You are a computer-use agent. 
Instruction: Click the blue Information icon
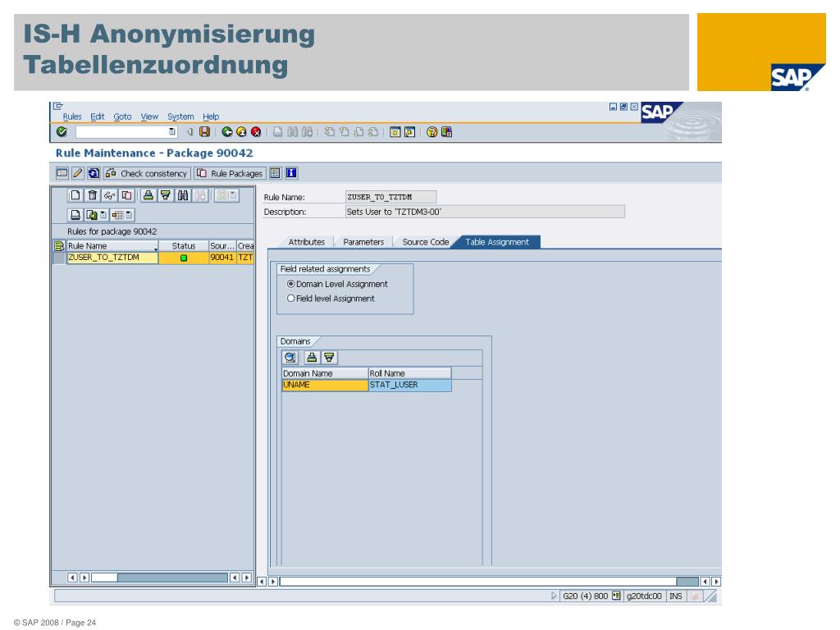coord(291,173)
